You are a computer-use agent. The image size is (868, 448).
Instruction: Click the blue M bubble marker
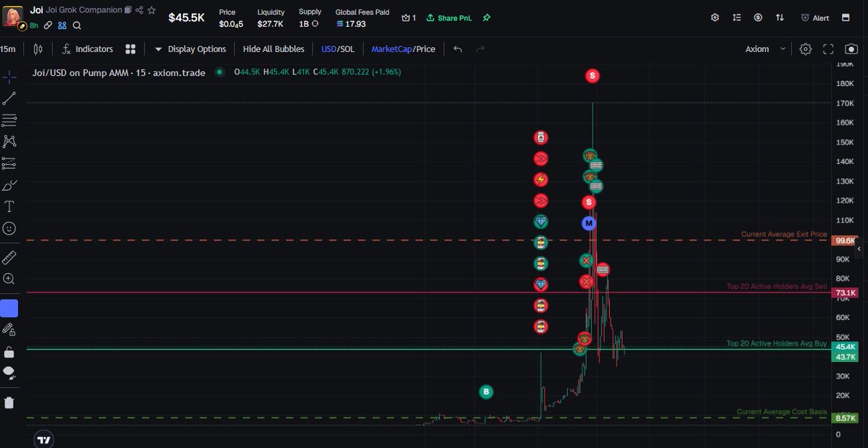coord(589,223)
